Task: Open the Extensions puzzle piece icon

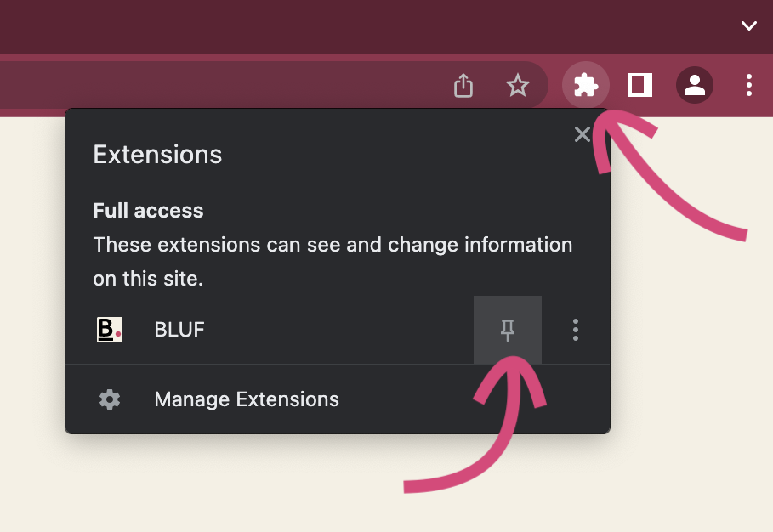Action: point(586,85)
